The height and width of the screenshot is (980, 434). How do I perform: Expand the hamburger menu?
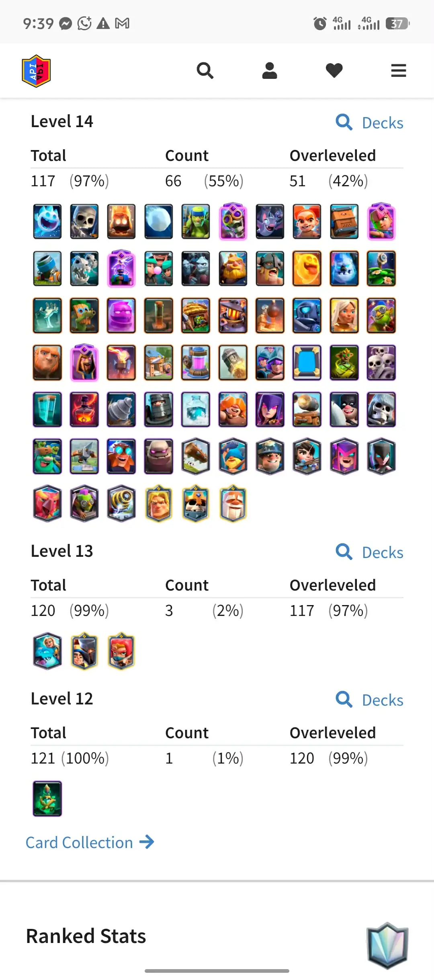pos(399,71)
